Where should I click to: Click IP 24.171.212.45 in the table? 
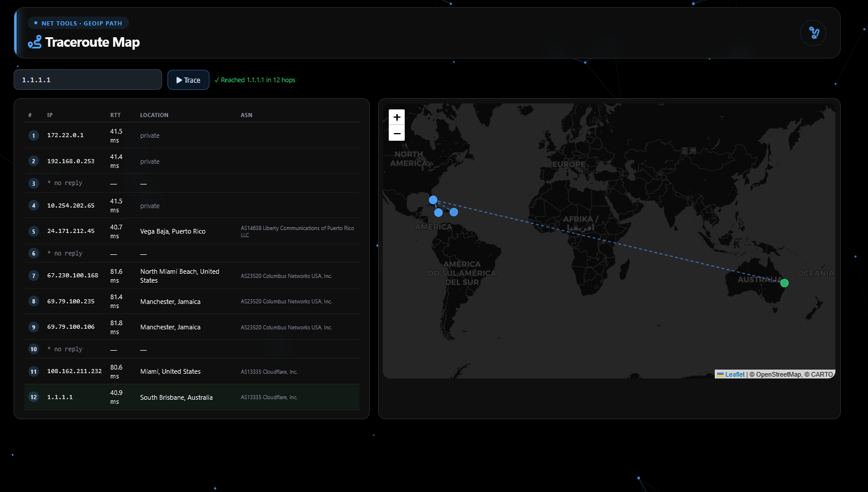(70, 231)
